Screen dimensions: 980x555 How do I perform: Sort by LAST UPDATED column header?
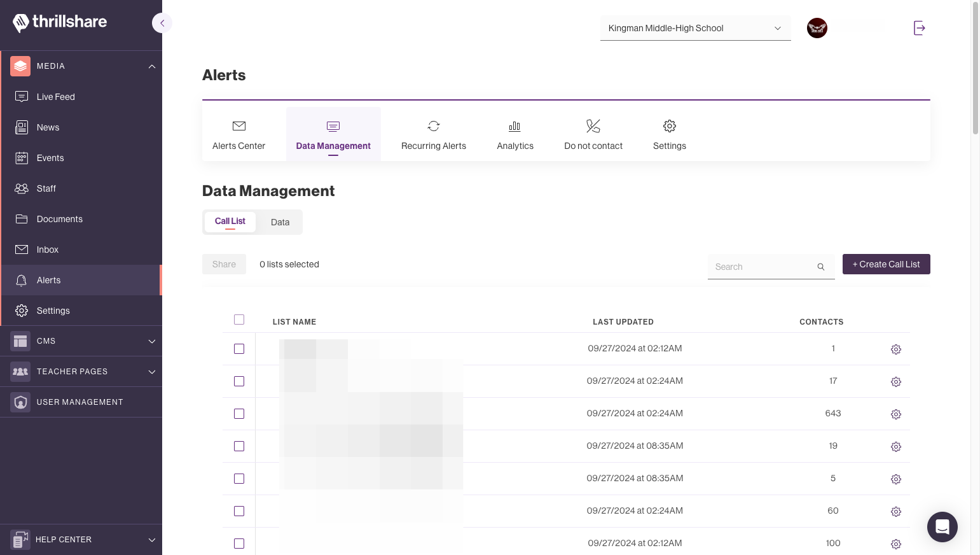pos(623,322)
